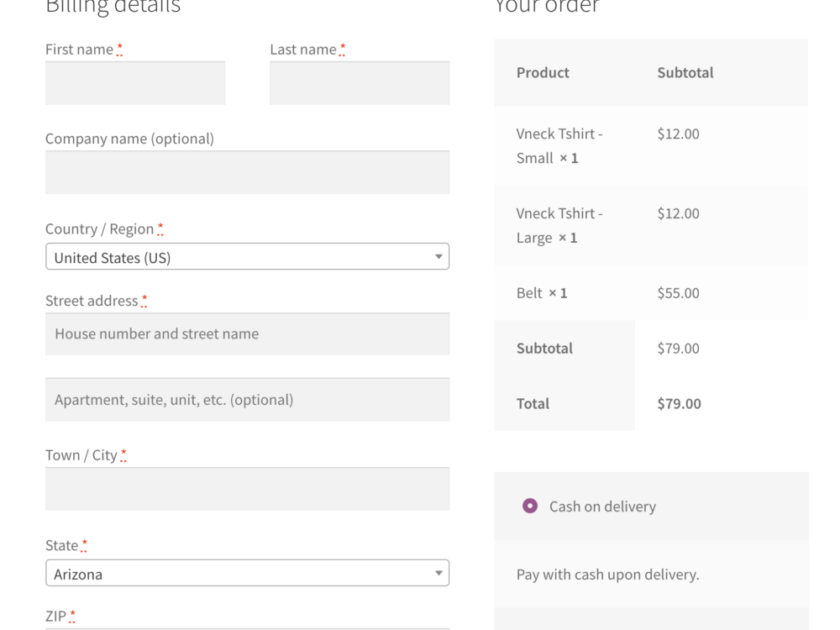Click the Company name optional field
The height and width of the screenshot is (630, 840).
pos(247,172)
